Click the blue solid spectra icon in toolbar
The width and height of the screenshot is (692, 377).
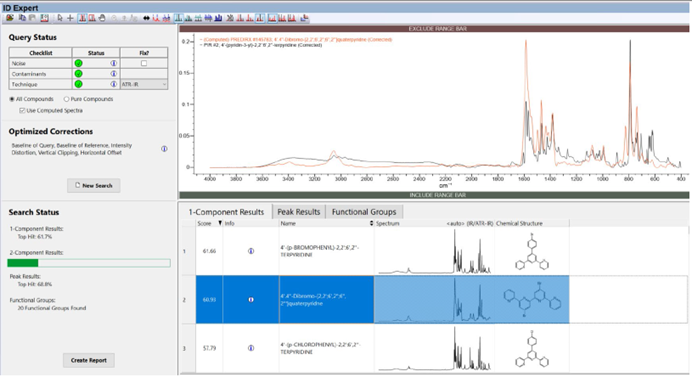coord(218,18)
